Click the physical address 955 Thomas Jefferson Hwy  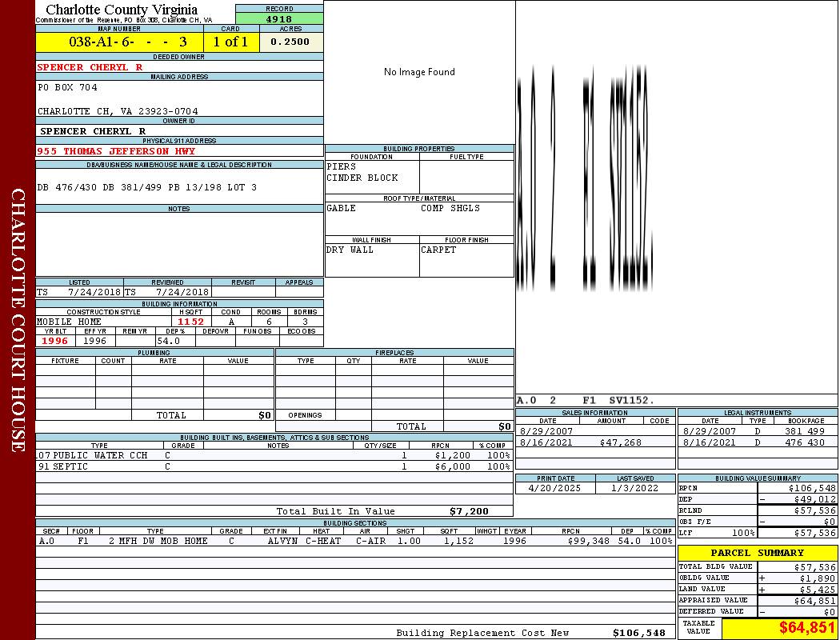tap(116, 150)
